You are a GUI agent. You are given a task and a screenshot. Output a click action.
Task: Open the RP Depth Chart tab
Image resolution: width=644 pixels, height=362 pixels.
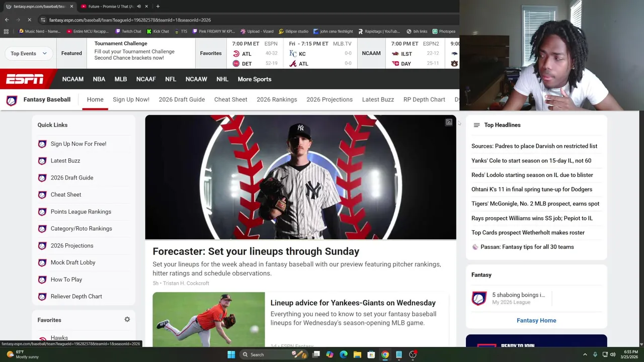pos(424,100)
